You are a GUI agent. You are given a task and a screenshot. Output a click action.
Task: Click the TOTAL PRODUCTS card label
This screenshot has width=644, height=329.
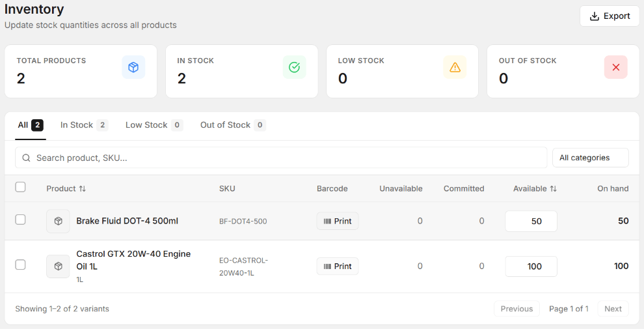[x=51, y=61]
